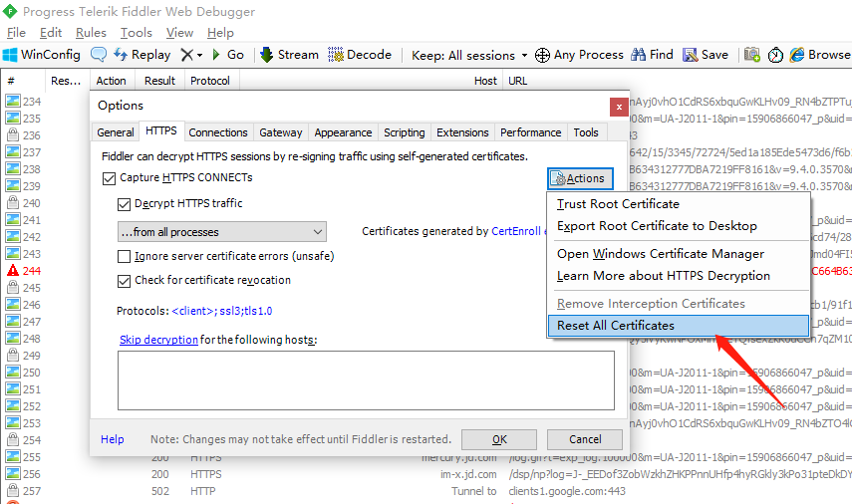This screenshot has height=504, width=852.
Task: Click the Remove sessions X icon
Action: click(186, 55)
